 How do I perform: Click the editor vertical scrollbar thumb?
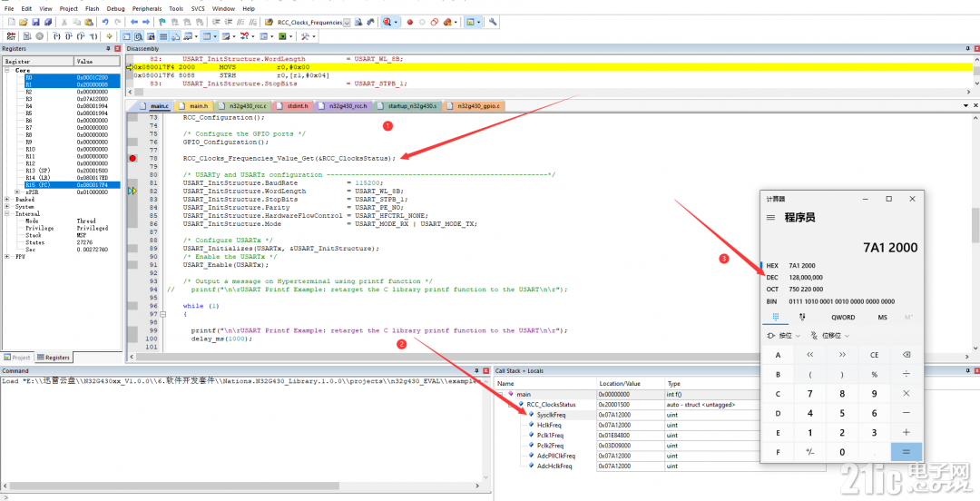pos(975,225)
